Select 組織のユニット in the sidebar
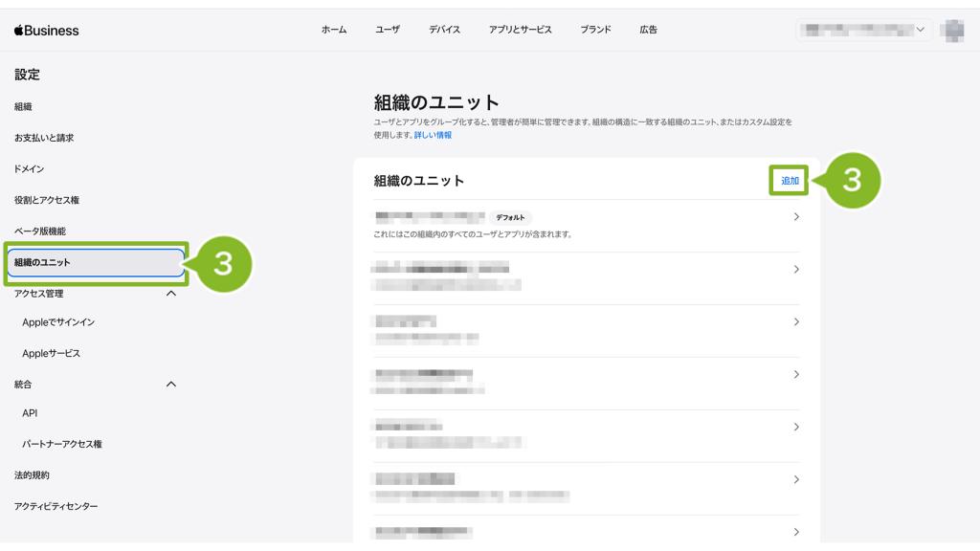 coord(96,262)
